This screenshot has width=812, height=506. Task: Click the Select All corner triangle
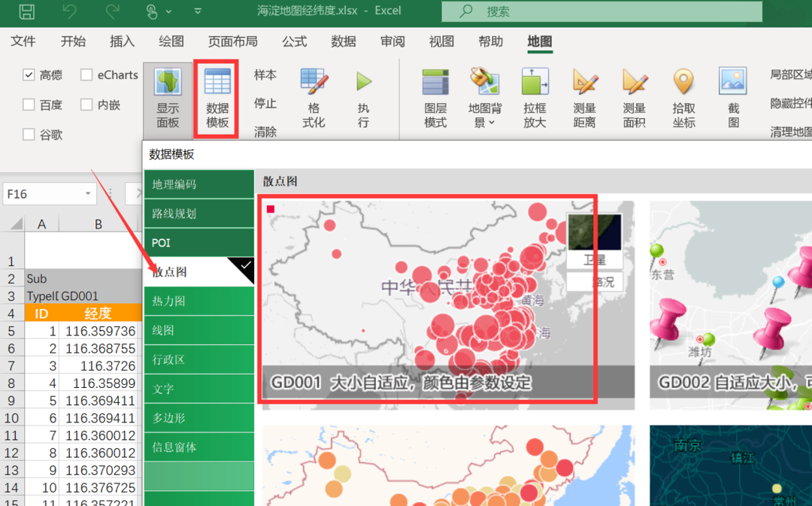coord(16,224)
